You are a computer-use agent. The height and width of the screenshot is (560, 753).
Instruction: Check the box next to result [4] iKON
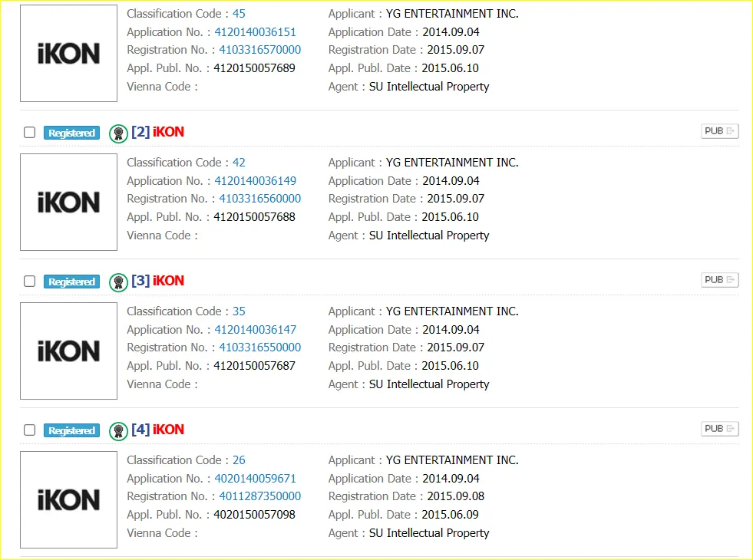click(29, 430)
